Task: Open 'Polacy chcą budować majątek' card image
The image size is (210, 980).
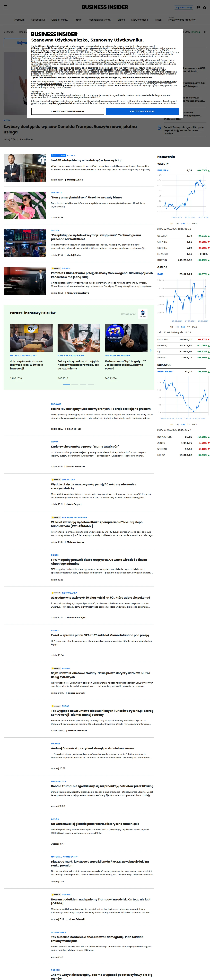Action: [79, 338]
